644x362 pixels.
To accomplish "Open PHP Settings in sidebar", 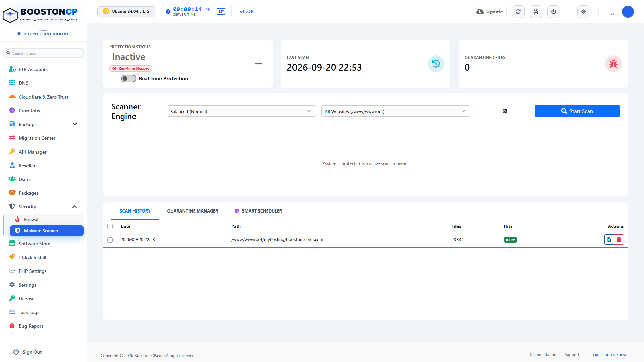I will click(x=44, y=271).
